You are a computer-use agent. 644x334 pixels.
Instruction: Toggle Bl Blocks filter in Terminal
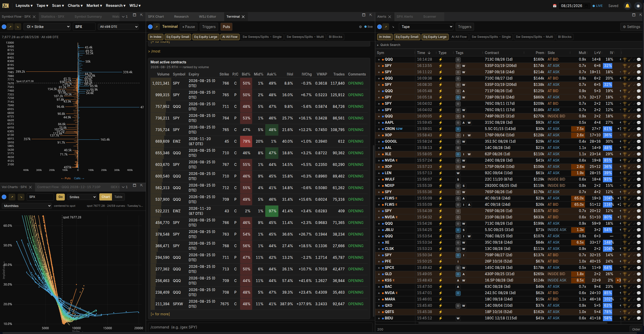pos(336,37)
